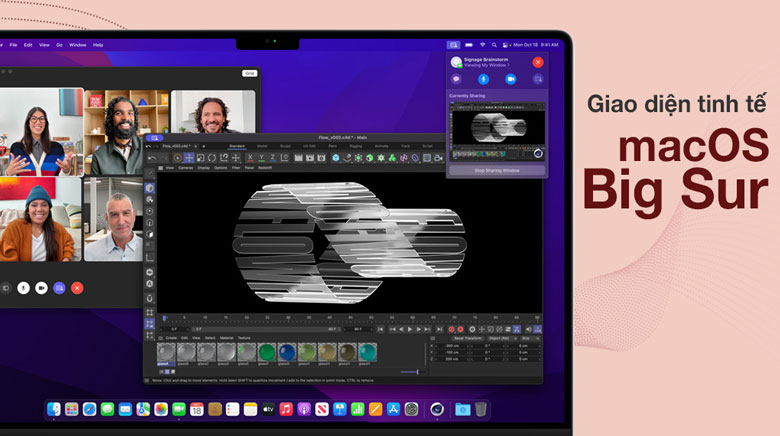
Task: Toggle the X axis lock
Action: pos(250,158)
